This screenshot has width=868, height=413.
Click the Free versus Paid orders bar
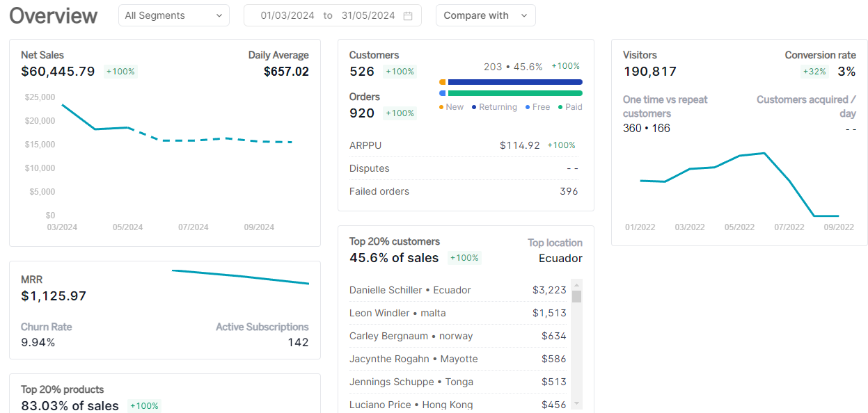(511, 93)
